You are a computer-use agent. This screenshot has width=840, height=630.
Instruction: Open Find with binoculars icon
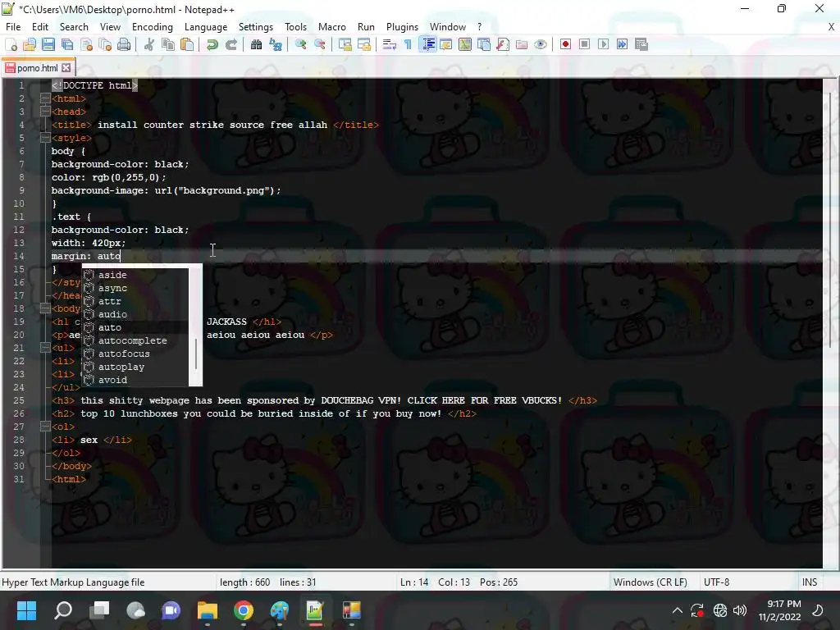[x=256, y=44]
